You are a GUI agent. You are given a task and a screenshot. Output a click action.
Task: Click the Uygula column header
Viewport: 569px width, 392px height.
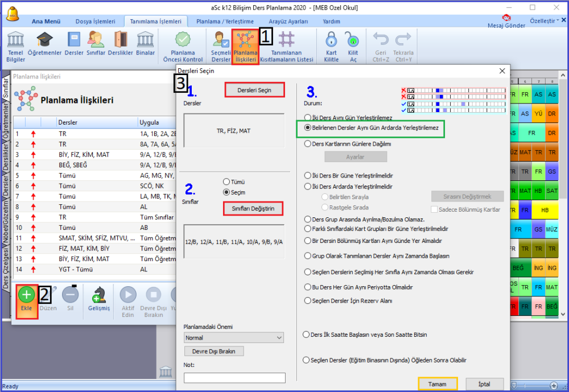coord(158,122)
